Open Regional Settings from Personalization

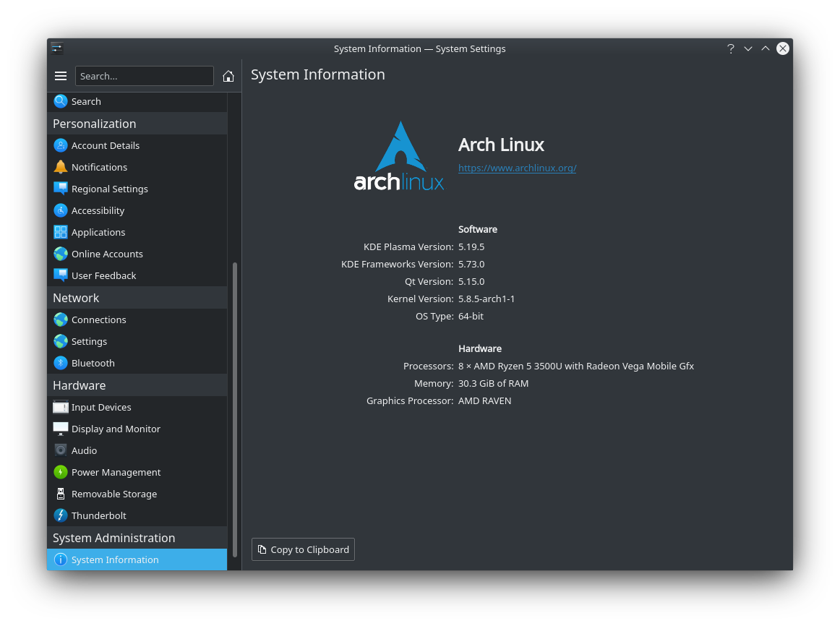[110, 189]
